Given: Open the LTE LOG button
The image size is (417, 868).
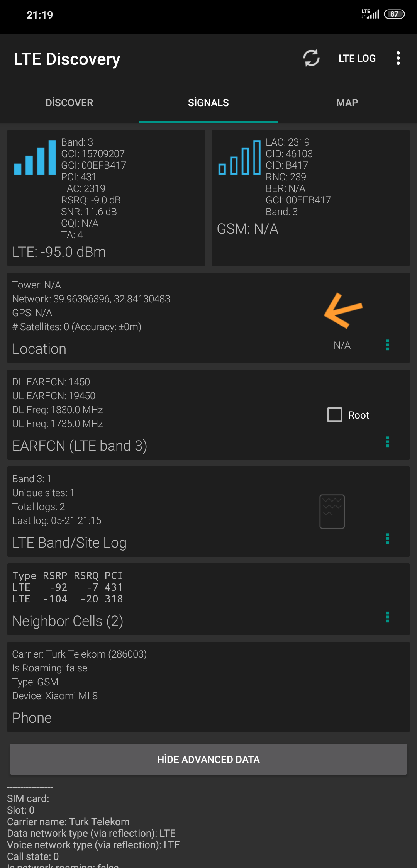Looking at the screenshot, I should pyautogui.click(x=357, y=58).
